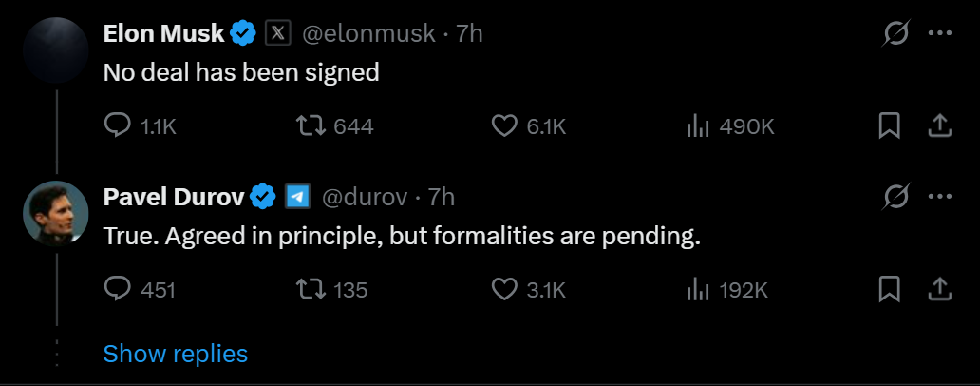Screen dimensions: 980x386
Task: Reply to Elon Musk's tweet
Action: tap(117, 126)
